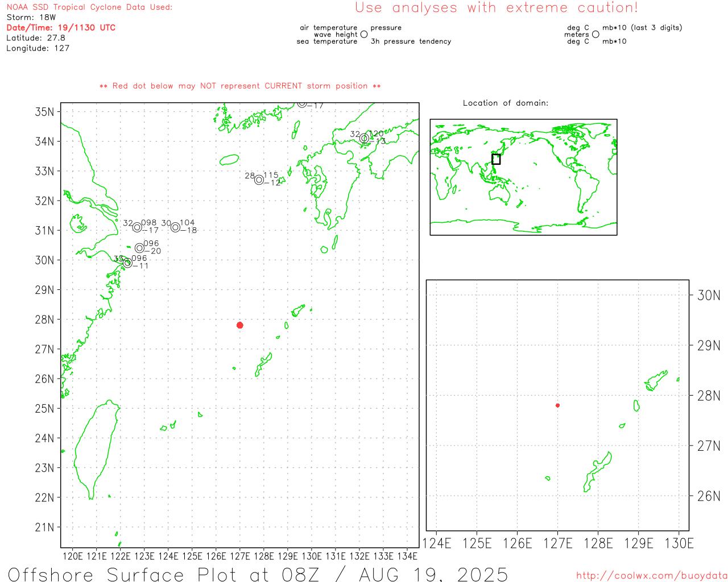Click 'NOAA SSD Tropical Cyclone Data Used:' heading
This screenshot has width=728, height=582.
(x=89, y=7)
